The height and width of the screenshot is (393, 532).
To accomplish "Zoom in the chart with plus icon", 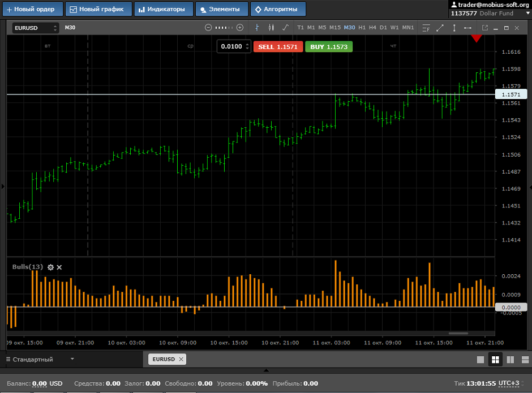I will [x=240, y=28].
